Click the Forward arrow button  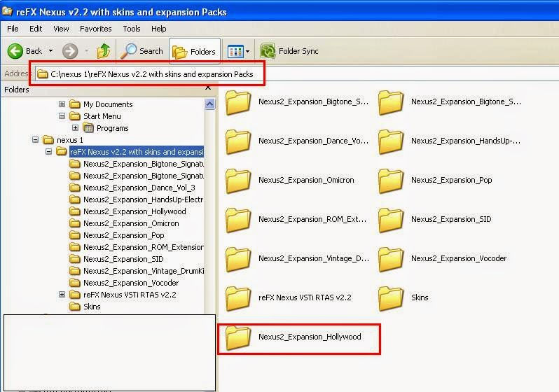pos(70,51)
